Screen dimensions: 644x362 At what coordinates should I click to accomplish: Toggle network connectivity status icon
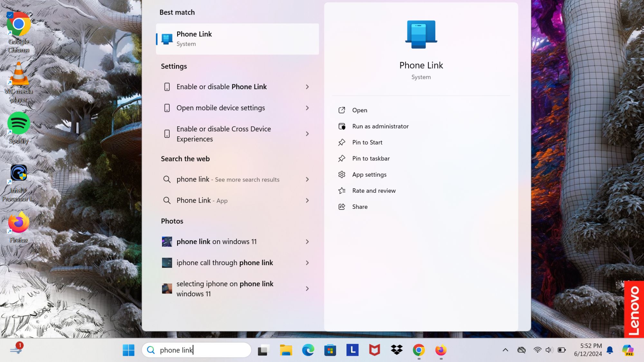point(536,350)
